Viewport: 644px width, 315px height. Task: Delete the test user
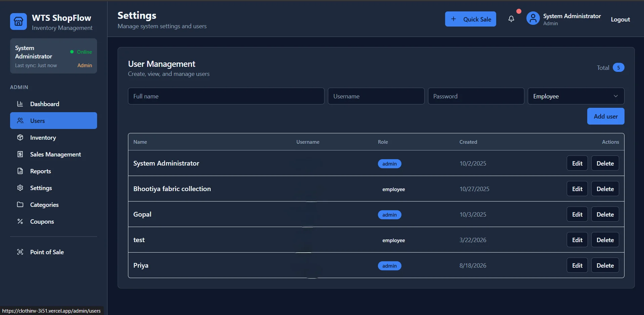pos(605,240)
